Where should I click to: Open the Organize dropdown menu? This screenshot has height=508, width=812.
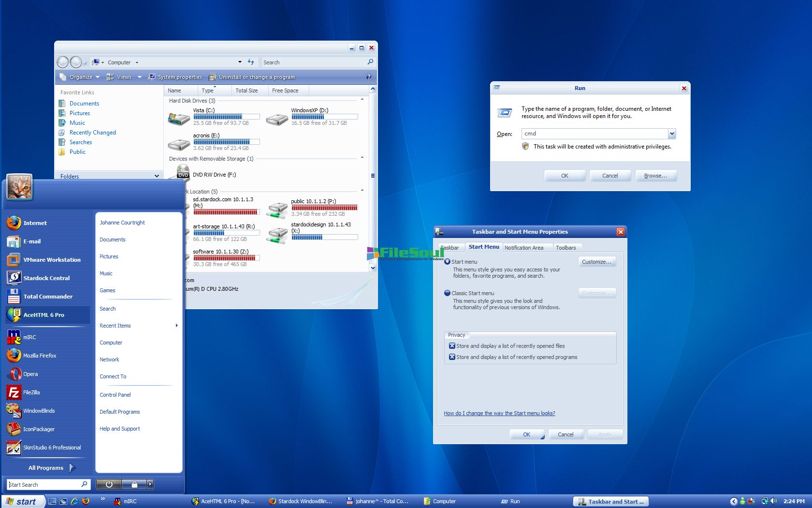click(80, 77)
